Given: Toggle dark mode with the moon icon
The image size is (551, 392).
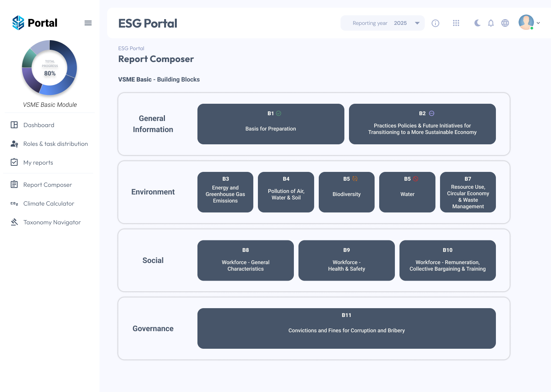Looking at the screenshot, I should coord(477,23).
